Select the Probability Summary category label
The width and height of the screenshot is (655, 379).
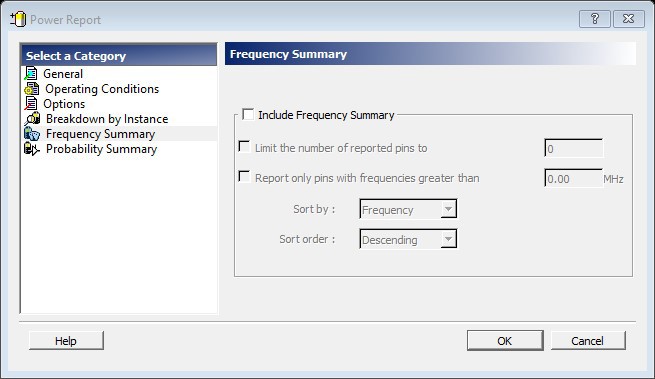click(102, 149)
